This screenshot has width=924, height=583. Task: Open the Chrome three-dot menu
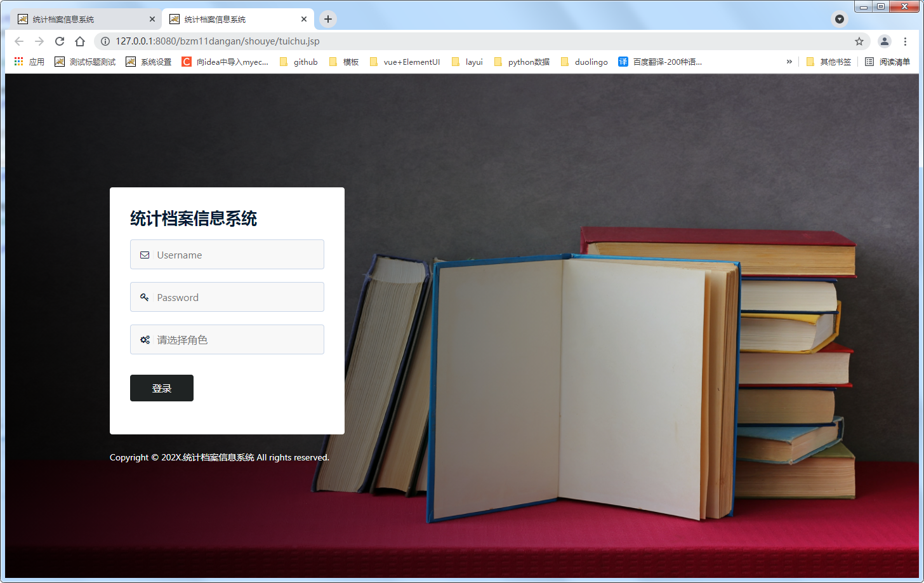click(906, 41)
